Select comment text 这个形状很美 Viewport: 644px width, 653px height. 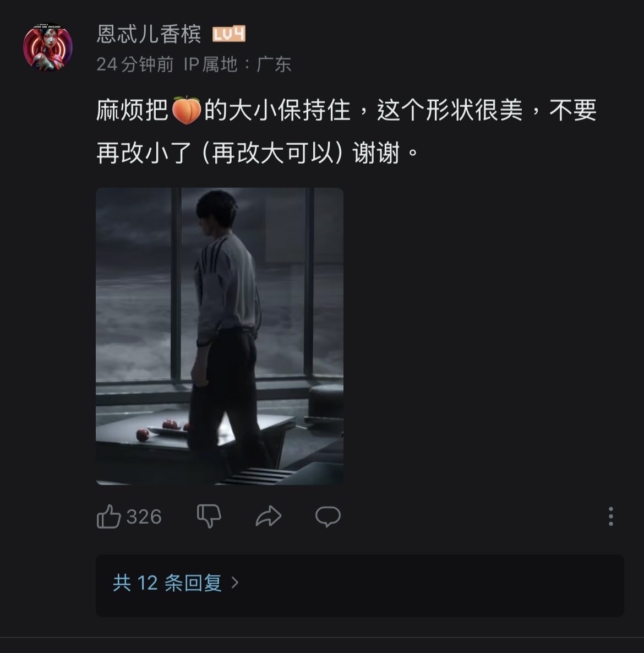point(450,110)
